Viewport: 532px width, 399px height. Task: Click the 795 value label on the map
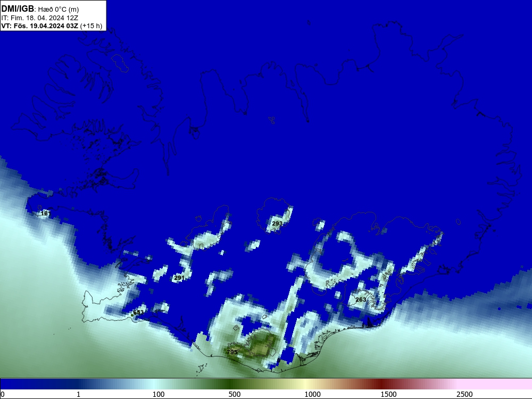point(232,352)
